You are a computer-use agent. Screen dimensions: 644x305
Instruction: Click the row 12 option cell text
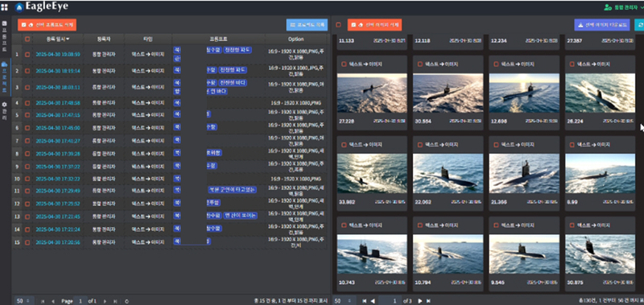[x=295, y=203]
